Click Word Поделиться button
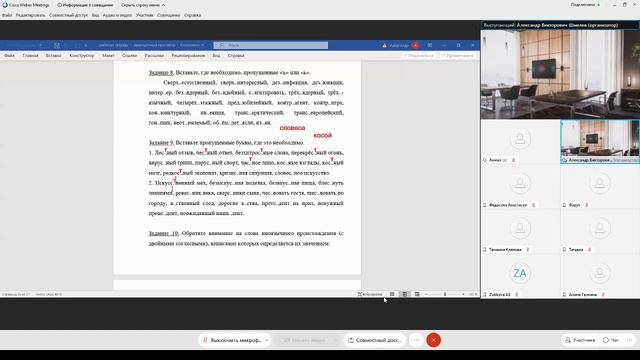Viewport: 640px width, 360px height. [x=418, y=56]
